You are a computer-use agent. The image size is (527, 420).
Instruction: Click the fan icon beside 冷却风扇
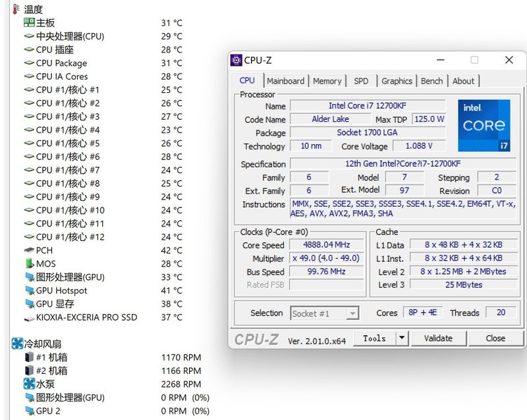click(x=17, y=344)
